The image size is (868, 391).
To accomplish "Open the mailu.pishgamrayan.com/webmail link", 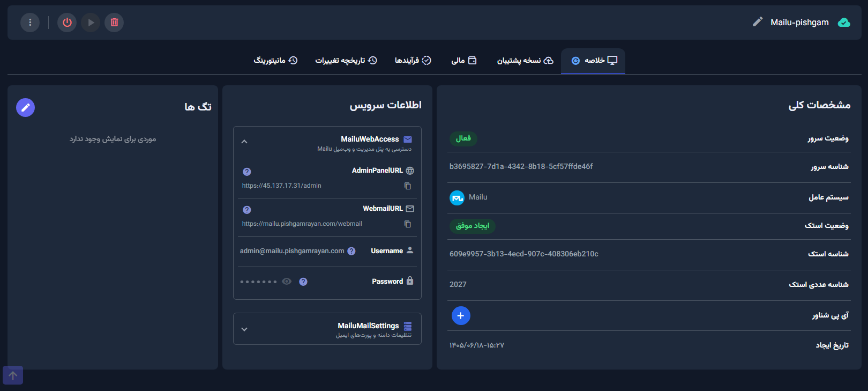I will click(x=302, y=224).
